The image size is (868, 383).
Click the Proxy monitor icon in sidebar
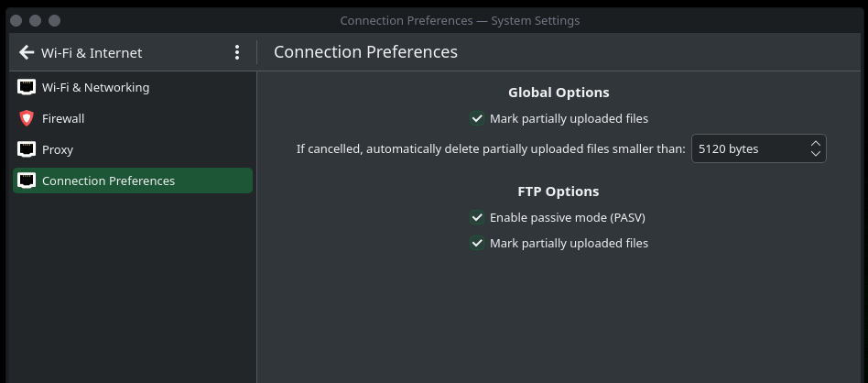27,149
